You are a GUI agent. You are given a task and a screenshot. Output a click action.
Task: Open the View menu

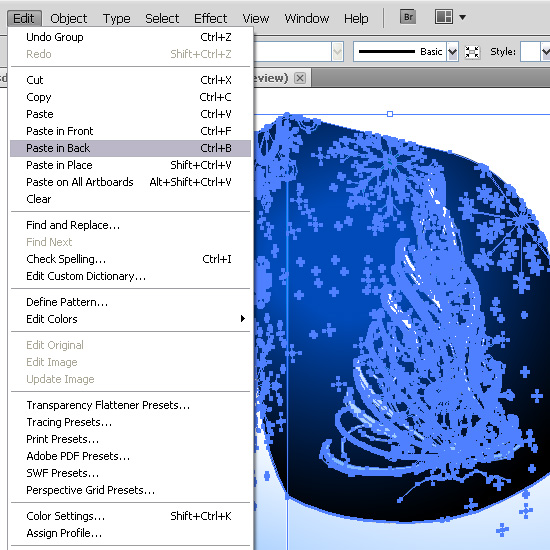(256, 18)
